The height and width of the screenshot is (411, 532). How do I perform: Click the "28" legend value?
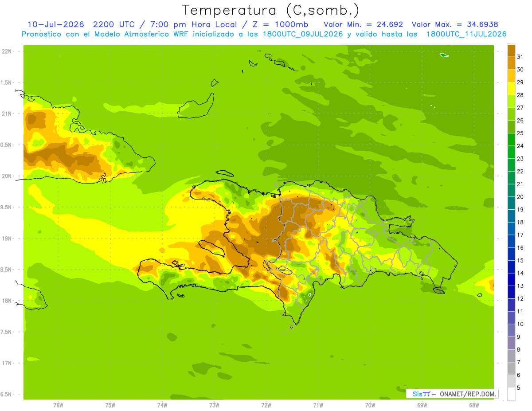tap(520, 95)
